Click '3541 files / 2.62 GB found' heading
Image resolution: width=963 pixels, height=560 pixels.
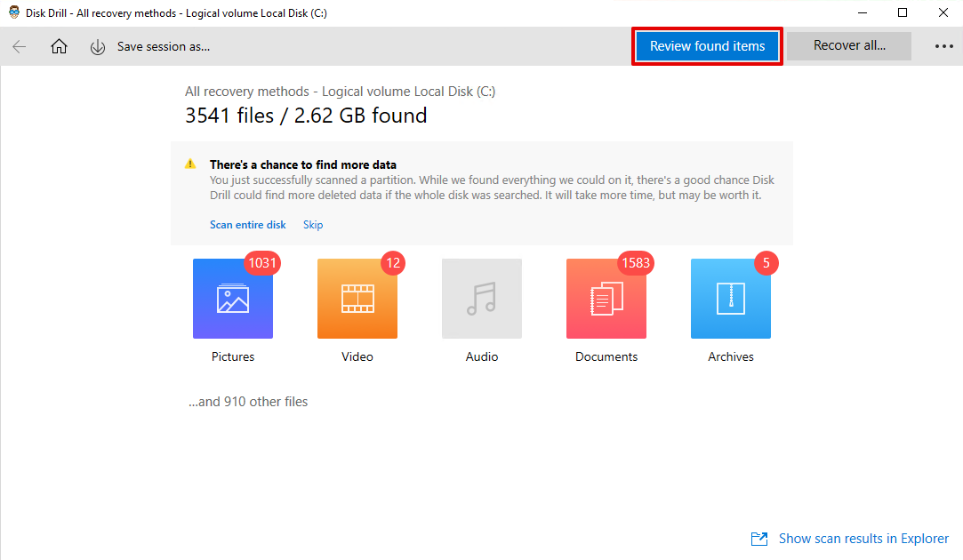pos(306,116)
